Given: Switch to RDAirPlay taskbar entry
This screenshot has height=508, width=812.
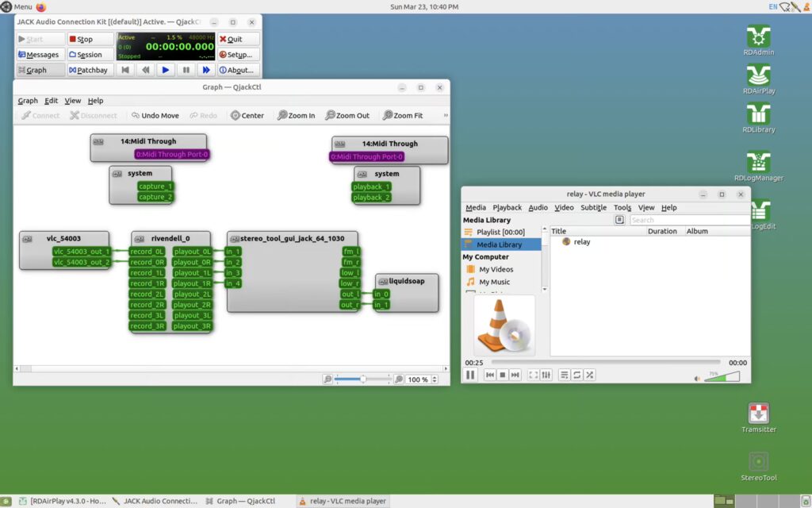Looking at the screenshot, I should pyautogui.click(x=63, y=502).
